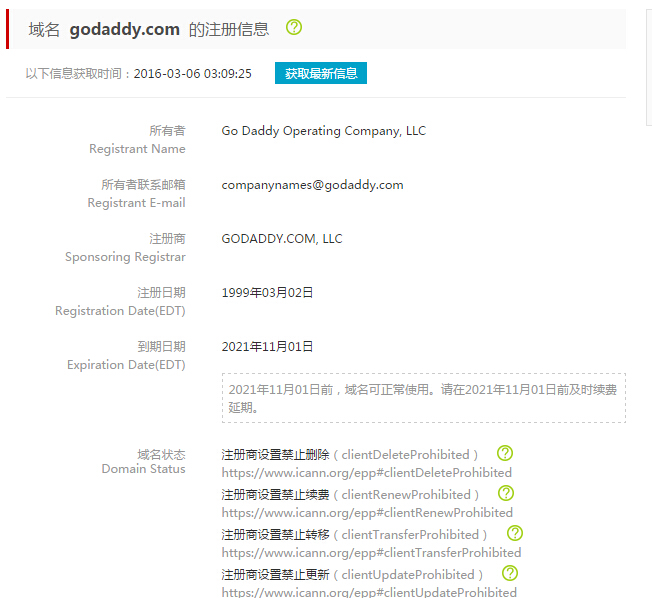
Task: Click the Registrant Name label
Action: click(137, 149)
